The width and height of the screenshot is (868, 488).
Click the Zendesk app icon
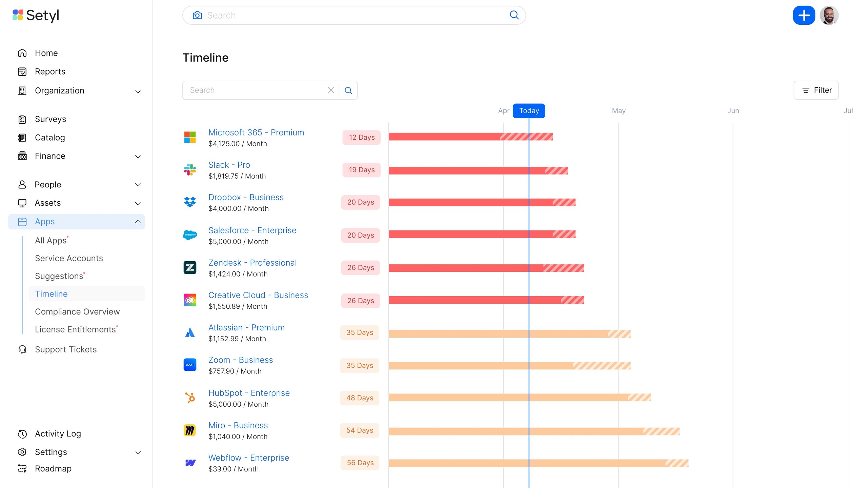tap(190, 268)
